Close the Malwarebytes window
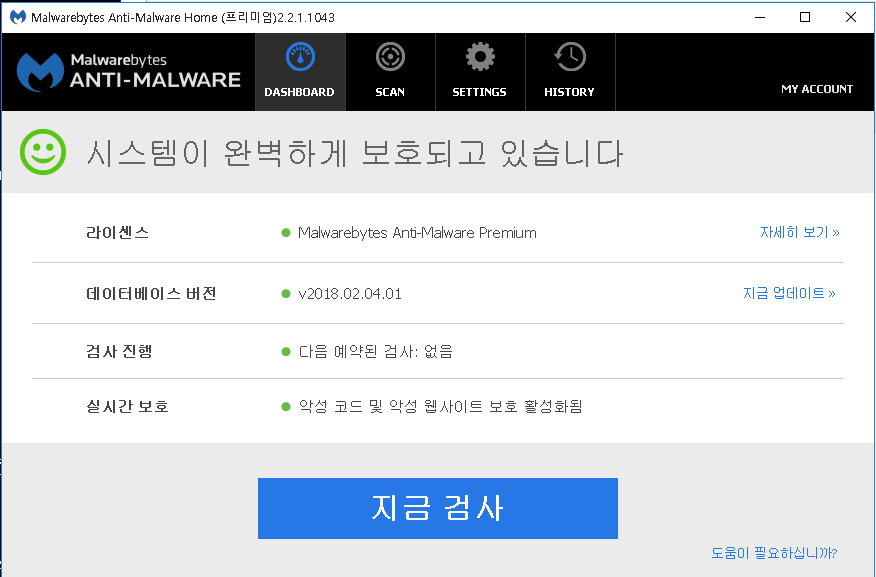The height and width of the screenshot is (577, 876). [x=851, y=17]
